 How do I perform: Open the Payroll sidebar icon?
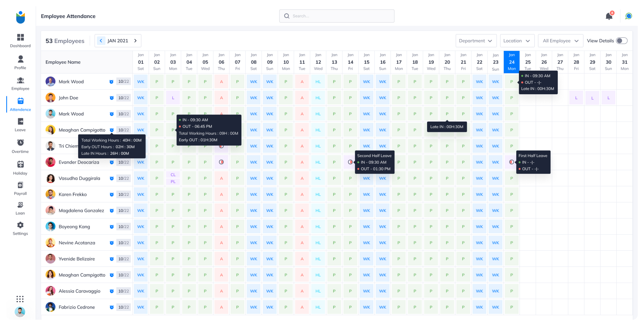pyautogui.click(x=20, y=185)
